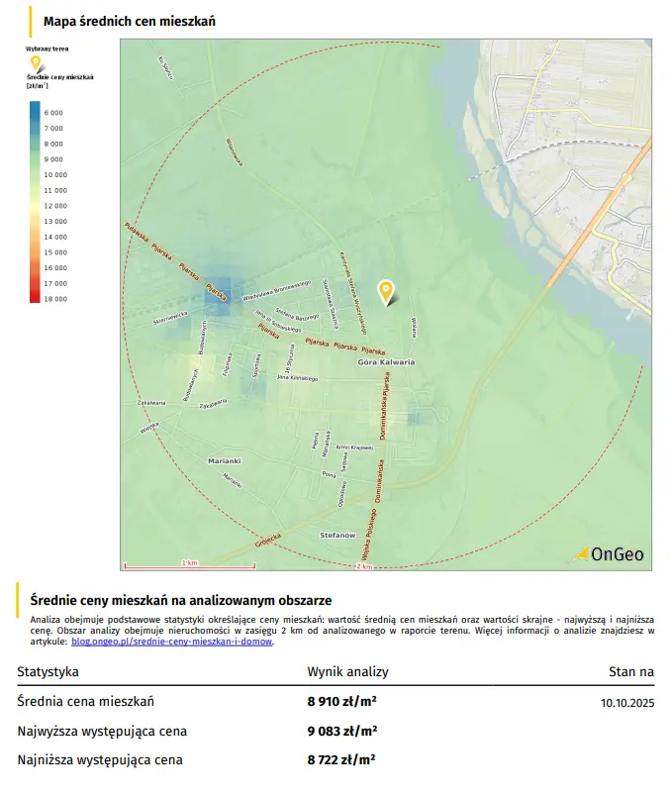Click the 'Najniższa występująca cena' row label
672x796 pixels.
(x=100, y=760)
